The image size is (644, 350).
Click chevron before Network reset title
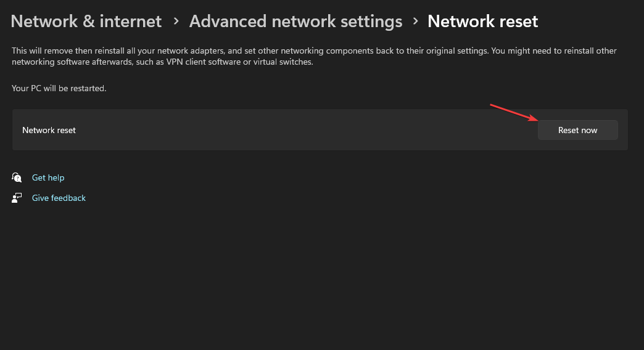tap(415, 21)
